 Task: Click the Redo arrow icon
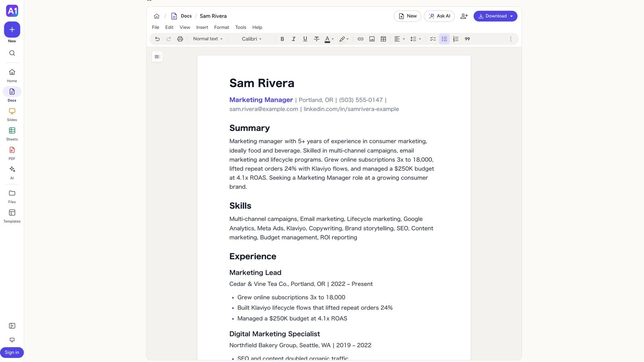[169, 39]
